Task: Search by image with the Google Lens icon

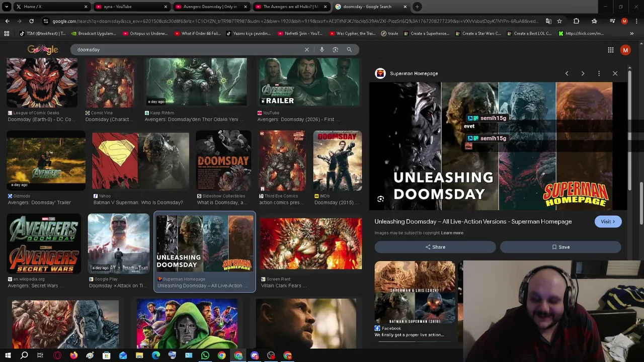Action: click(x=335, y=49)
